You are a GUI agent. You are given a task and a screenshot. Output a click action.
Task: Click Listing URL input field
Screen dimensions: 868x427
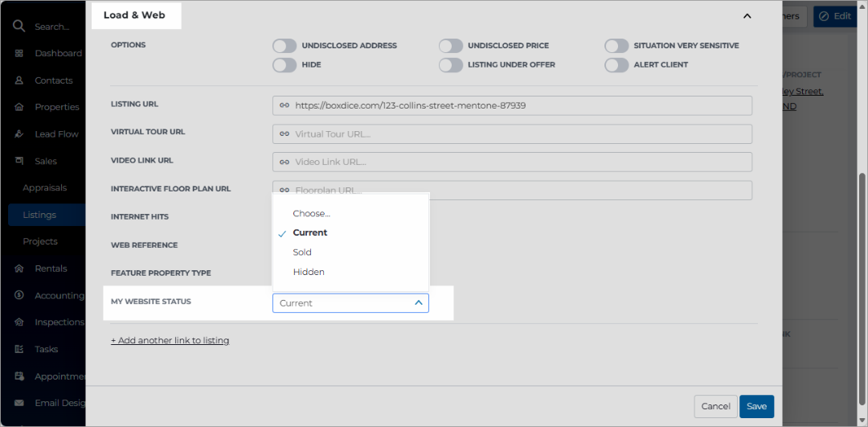coord(512,105)
